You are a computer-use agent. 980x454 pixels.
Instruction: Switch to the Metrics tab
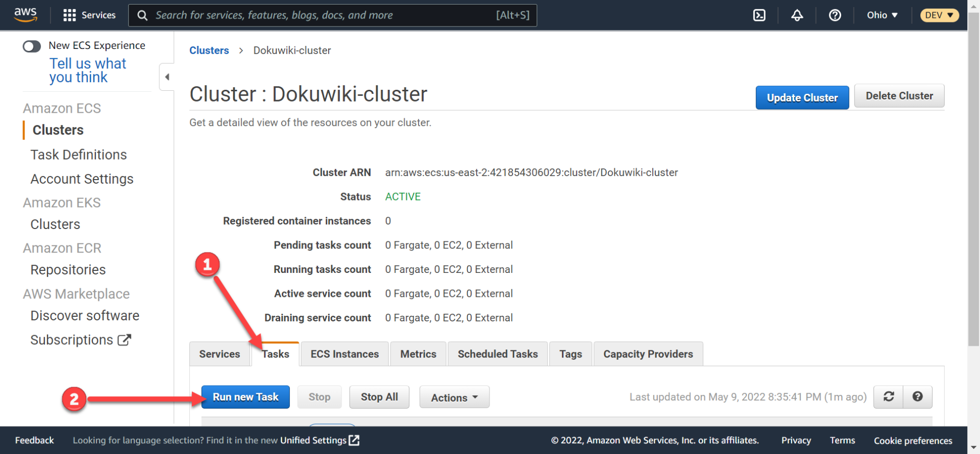[418, 354]
